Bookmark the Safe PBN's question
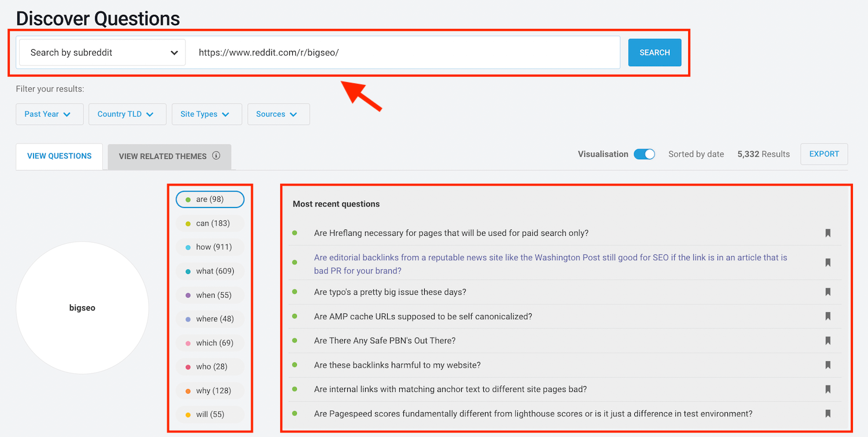868x437 pixels. click(828, 340)
